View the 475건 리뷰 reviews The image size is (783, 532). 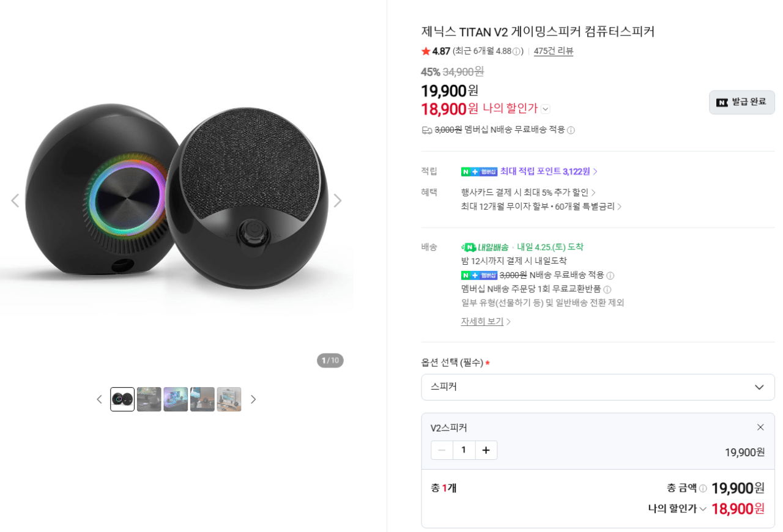coord(553,51)
